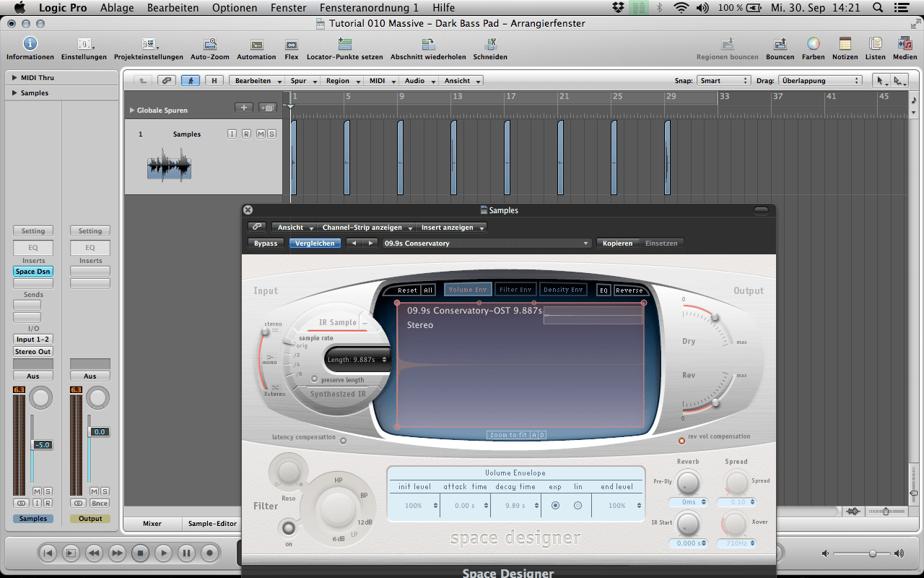Adjust the master volume slider at bottom right
This screenshot has height=578, width=924.
pyautogui.click(x=872, y=553)
